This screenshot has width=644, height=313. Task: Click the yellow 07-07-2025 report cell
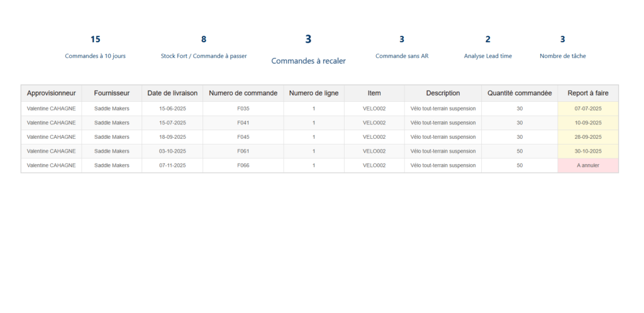click(x=588, y=108)
